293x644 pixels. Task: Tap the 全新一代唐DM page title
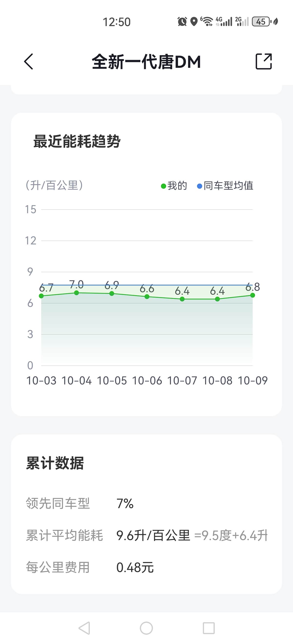click(146, 62)
